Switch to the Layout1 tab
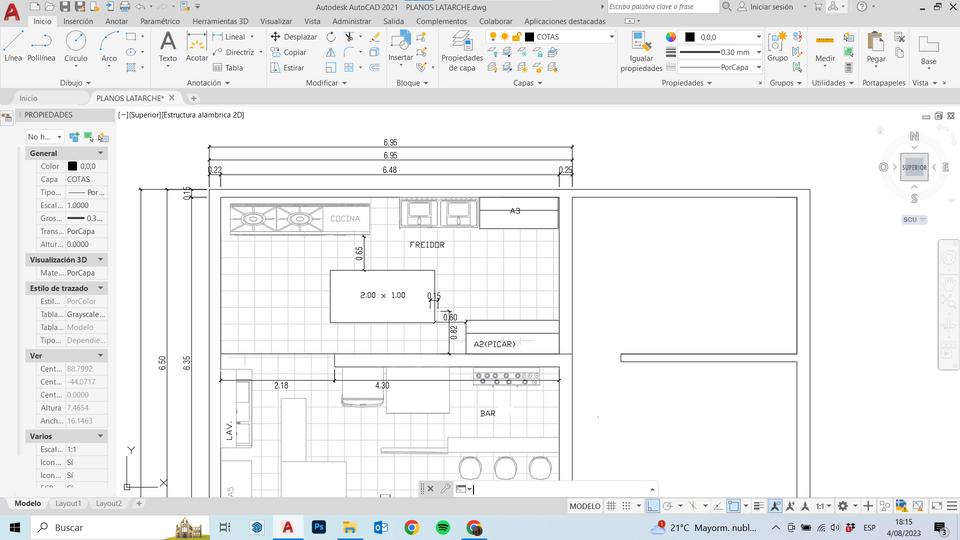Image resolution: width=960 pixels, height=540 pixels. [67, 504]
